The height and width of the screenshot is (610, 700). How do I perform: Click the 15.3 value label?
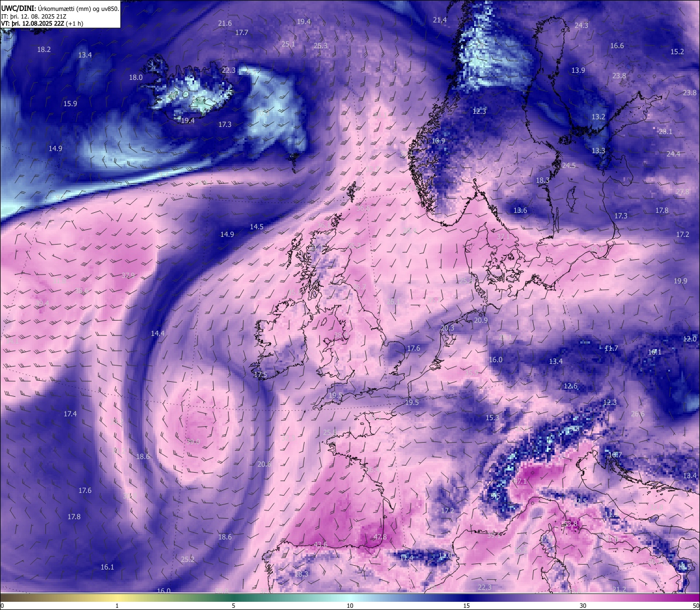pos(492,418)
